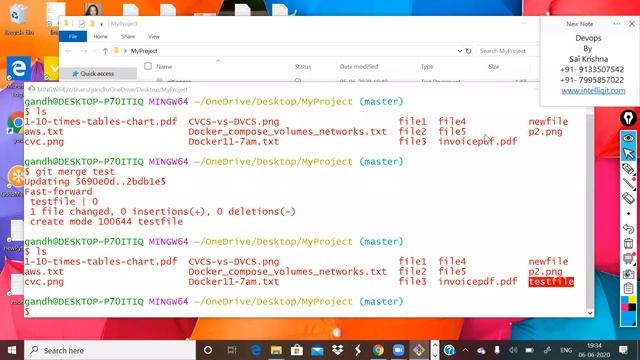Toggle the eye visibility icon in annotation toolbar

coord(628,138)
